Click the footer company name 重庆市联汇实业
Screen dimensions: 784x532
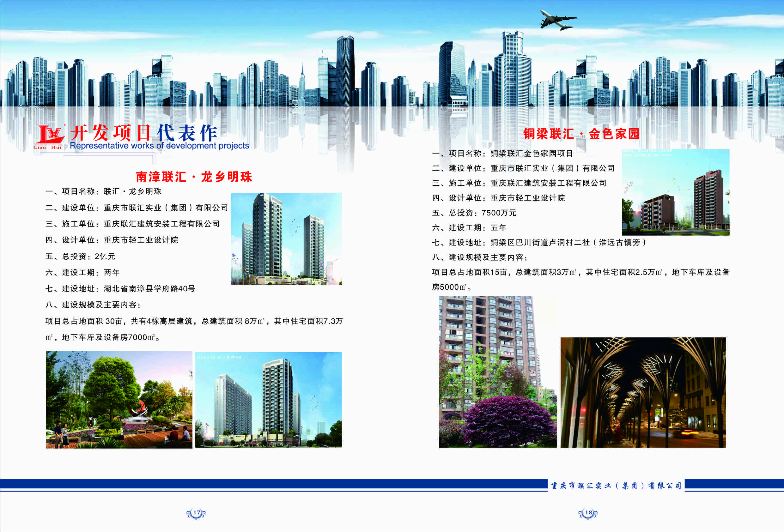616,486
